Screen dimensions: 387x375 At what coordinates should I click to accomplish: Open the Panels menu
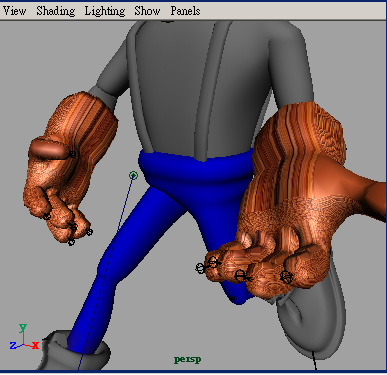coord(185,11)
